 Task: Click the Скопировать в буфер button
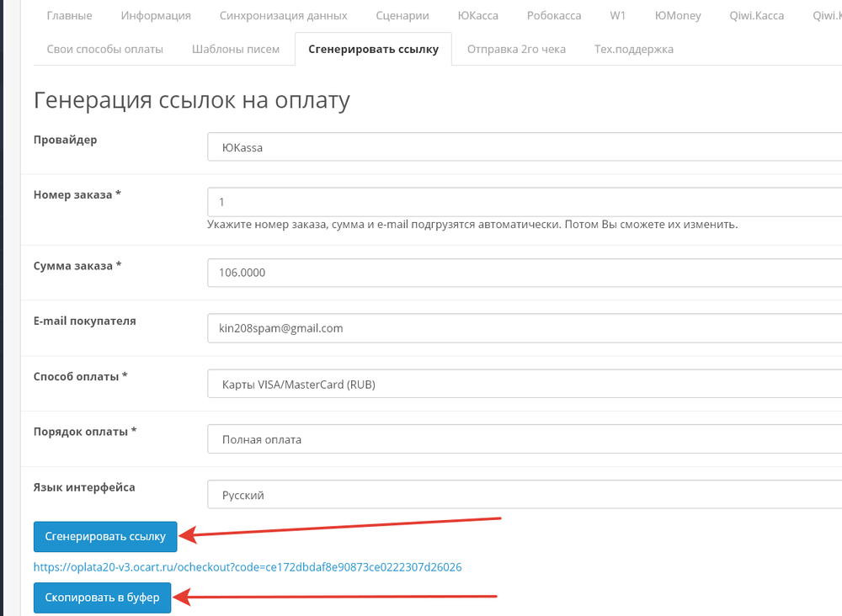102,597
